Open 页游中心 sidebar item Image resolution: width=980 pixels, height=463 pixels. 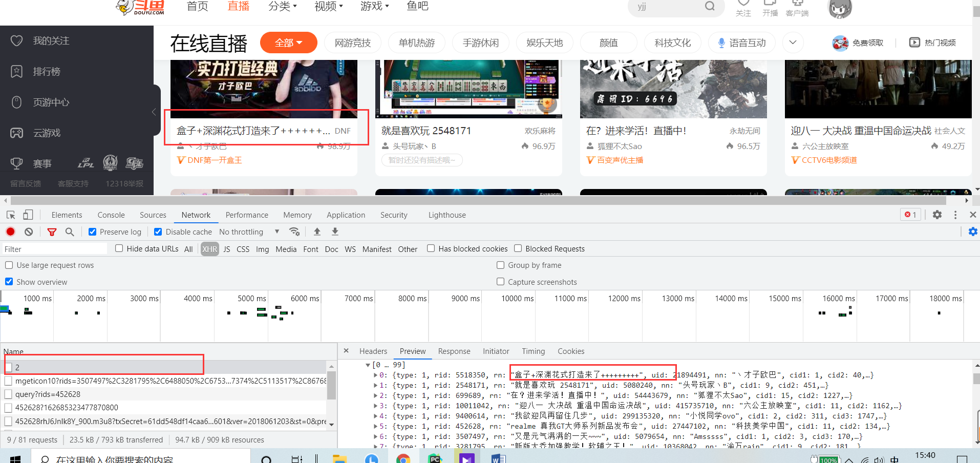coord(41,102)
